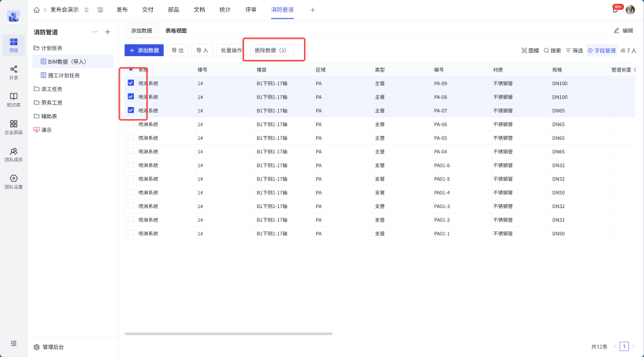Click the blue 添加数据 button

tap(144, 50)
